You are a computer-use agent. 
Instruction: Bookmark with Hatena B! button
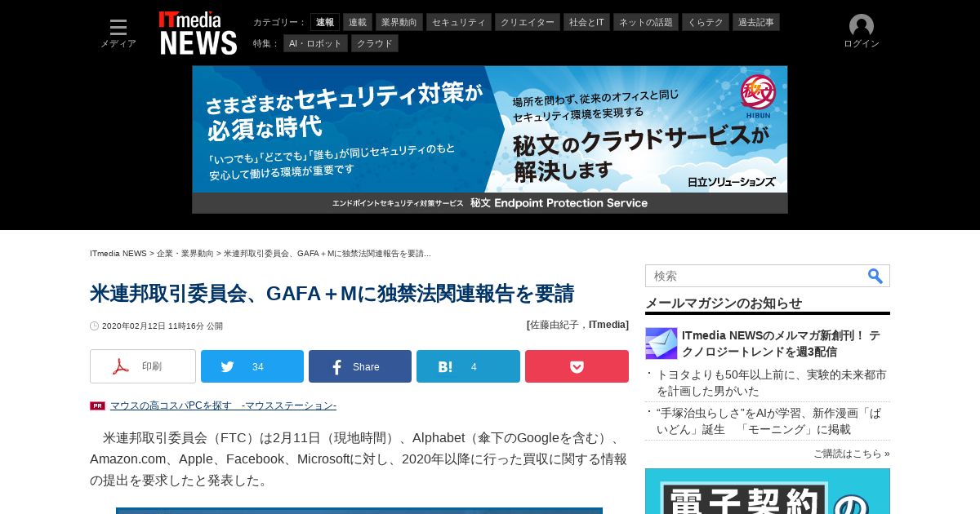pos(468,366)
